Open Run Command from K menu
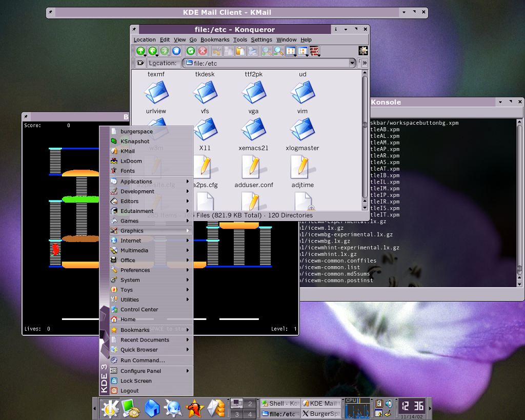 click(151, 361)
